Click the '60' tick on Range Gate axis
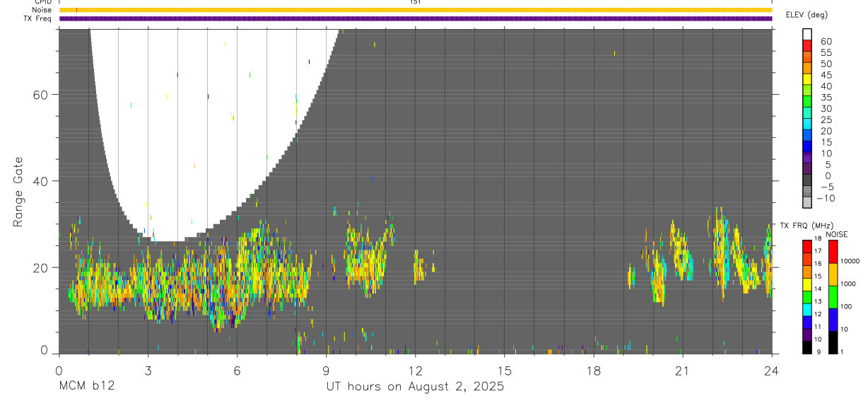 (x=40, y=95)
